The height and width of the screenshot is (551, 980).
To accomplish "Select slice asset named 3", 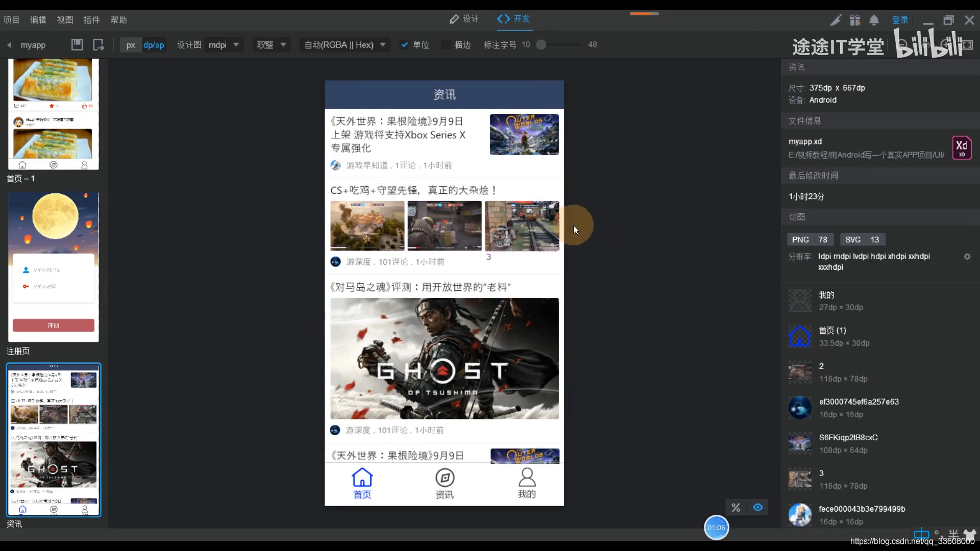I will point(800,479).
